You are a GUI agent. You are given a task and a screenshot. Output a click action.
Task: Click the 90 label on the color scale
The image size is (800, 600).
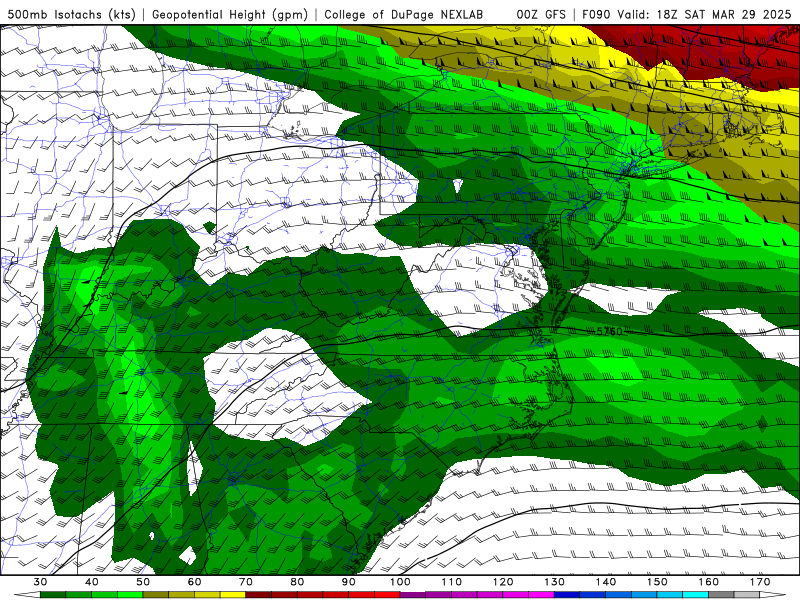tap(348, 582)
